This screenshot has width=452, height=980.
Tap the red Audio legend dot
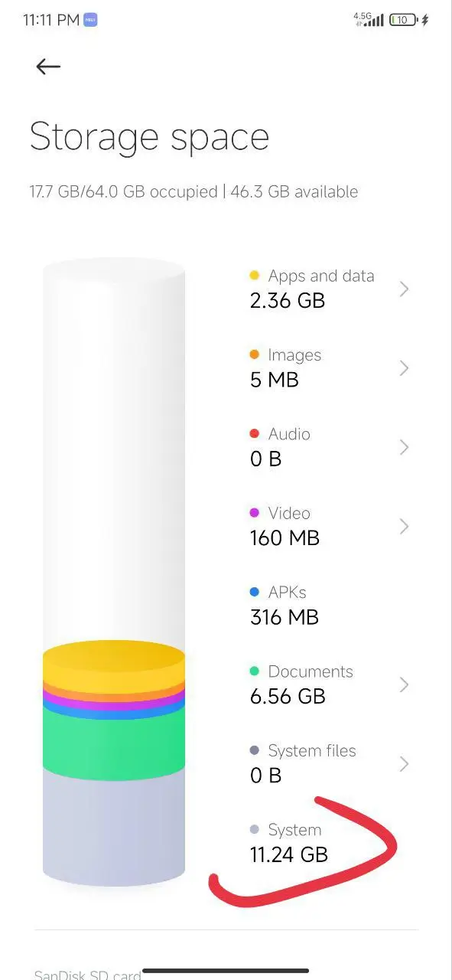255,434
